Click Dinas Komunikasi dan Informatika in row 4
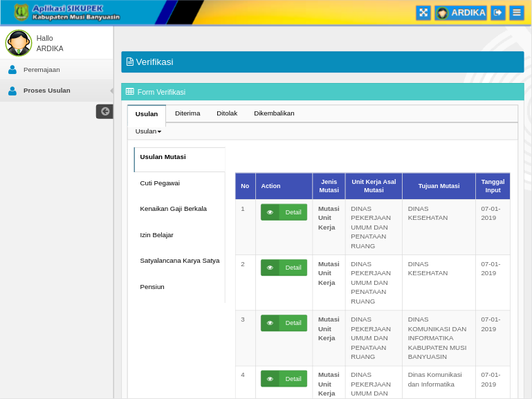The image size is (532, 399). [434, 380]
